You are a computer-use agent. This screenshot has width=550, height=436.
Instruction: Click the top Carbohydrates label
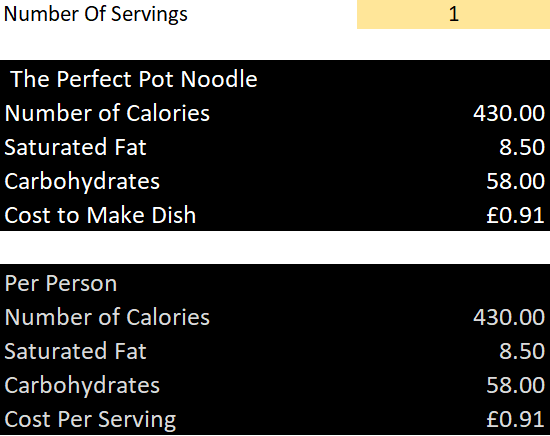82,181
